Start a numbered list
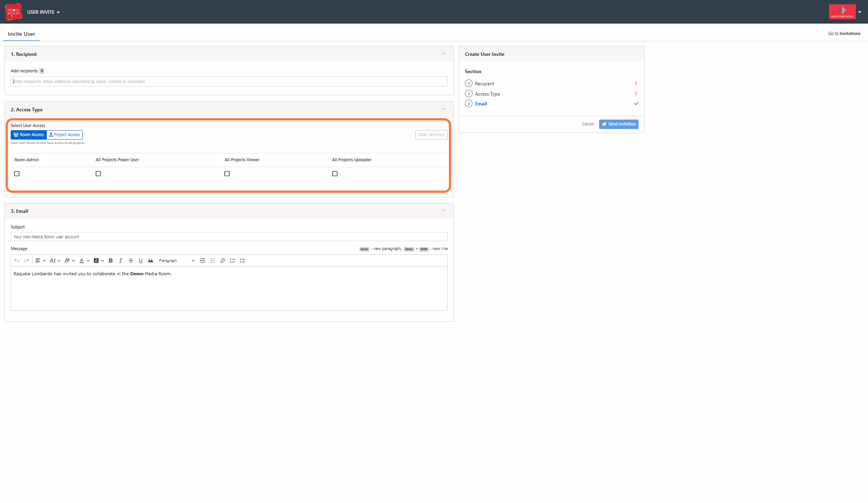 tap(233, 261)
